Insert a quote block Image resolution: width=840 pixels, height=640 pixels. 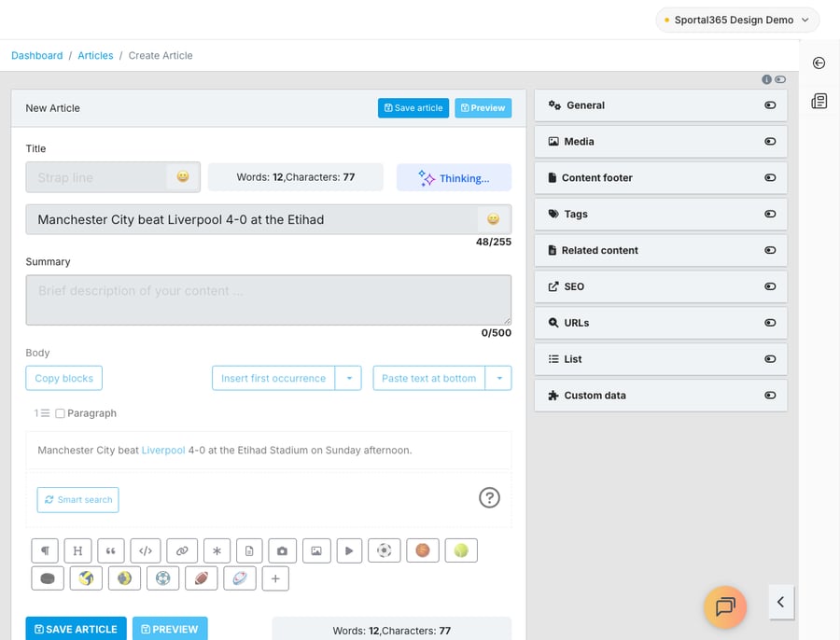point(111,550)
